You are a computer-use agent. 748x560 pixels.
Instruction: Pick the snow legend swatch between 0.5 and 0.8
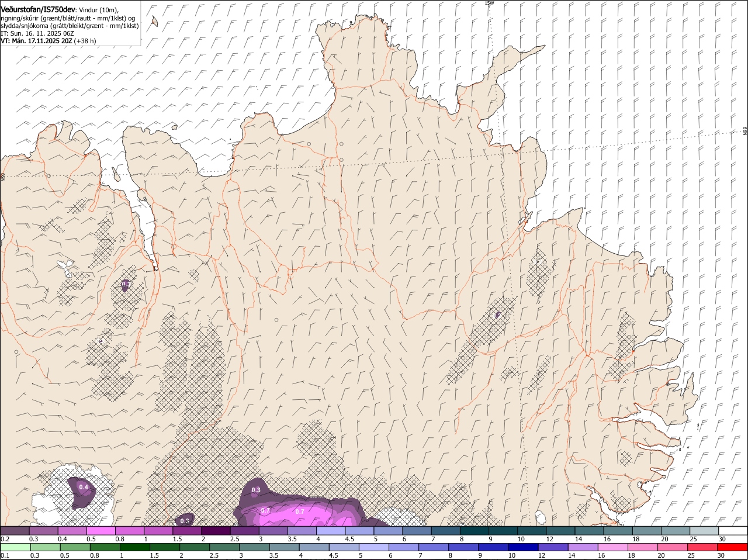[101, 531]
